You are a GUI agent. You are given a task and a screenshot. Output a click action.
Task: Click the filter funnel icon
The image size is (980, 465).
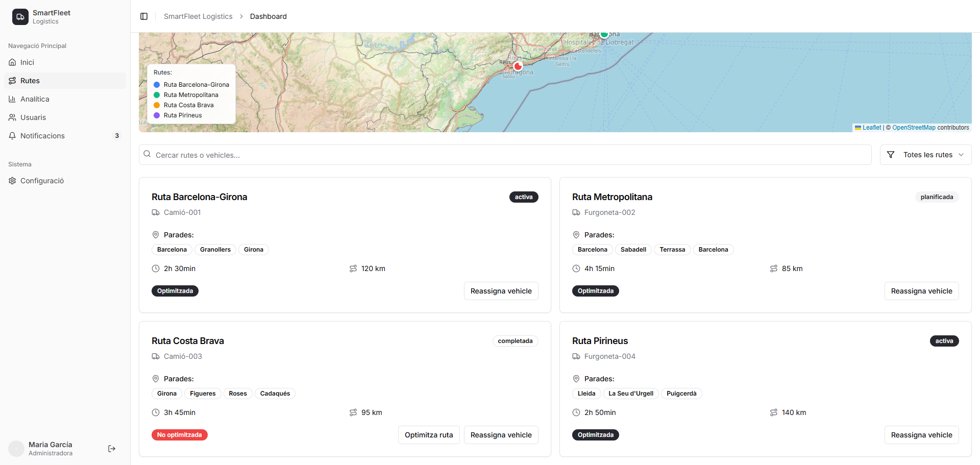(891, 155)
